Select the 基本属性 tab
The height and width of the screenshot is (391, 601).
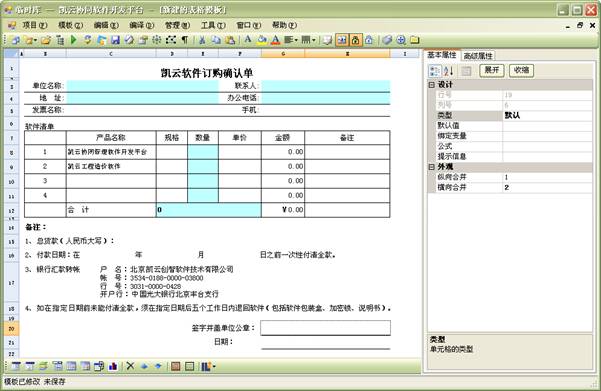click(x=442, y=55)
